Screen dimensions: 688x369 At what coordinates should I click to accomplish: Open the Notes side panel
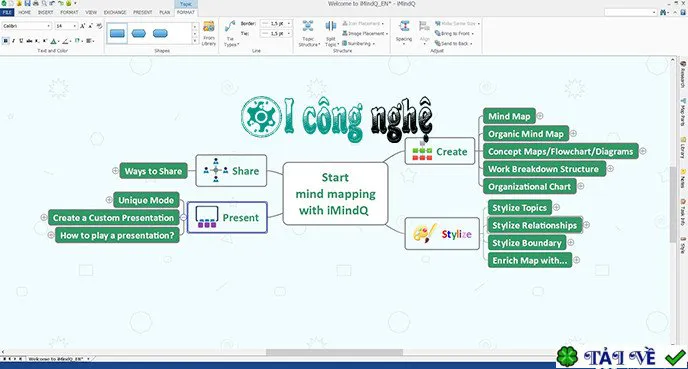pyautogui.click(x=683, y=179)
